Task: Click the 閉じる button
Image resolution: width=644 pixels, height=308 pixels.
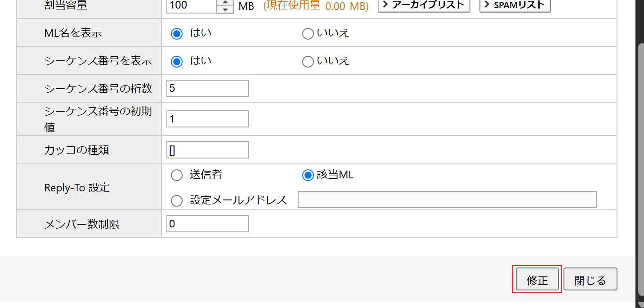Action: [x=590, y=280]
